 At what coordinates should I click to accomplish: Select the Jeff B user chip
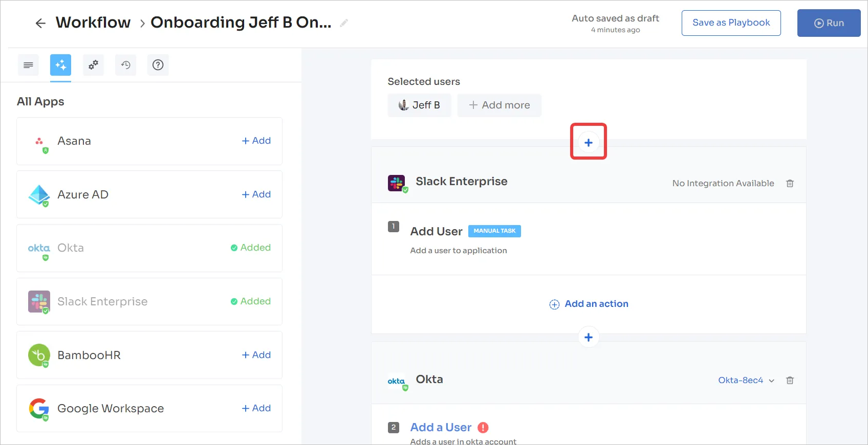419,105
